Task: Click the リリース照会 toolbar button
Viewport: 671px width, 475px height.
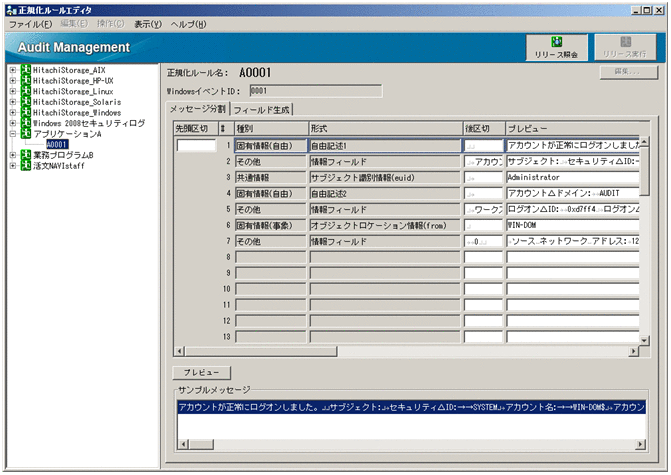Action: point(557,47)
